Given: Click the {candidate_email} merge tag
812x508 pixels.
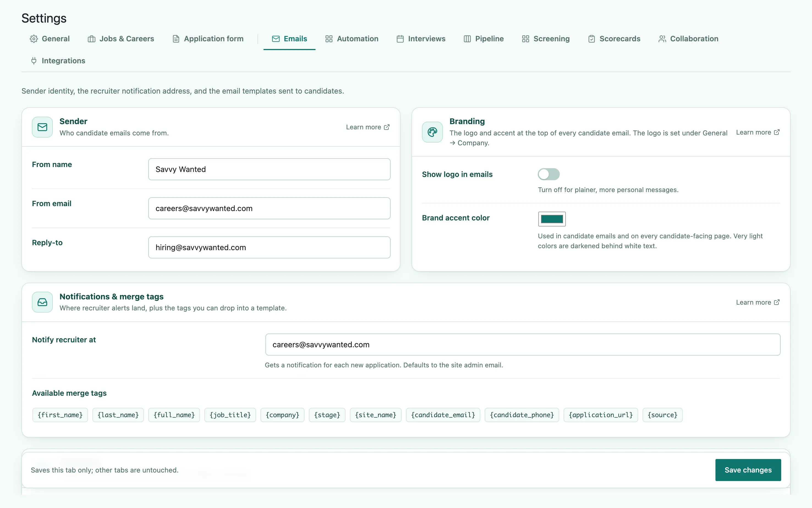Looking at the screenshot, I should pyautogui.click(x=443, y=415).
